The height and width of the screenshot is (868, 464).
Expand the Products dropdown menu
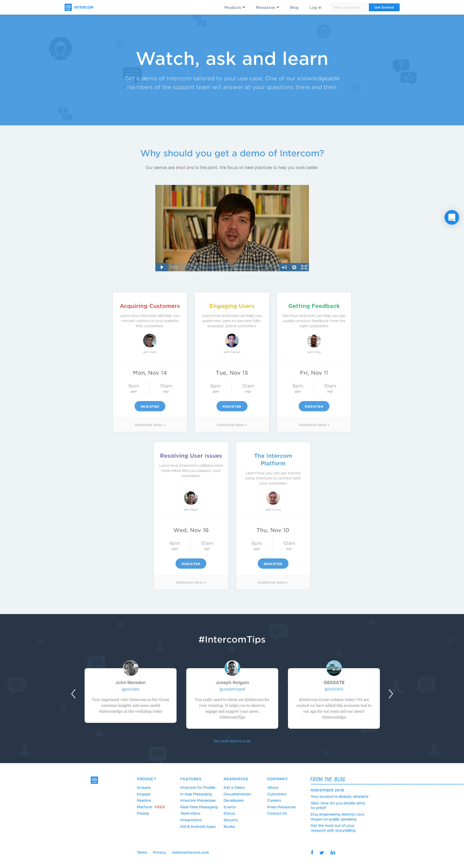(235, 7)
